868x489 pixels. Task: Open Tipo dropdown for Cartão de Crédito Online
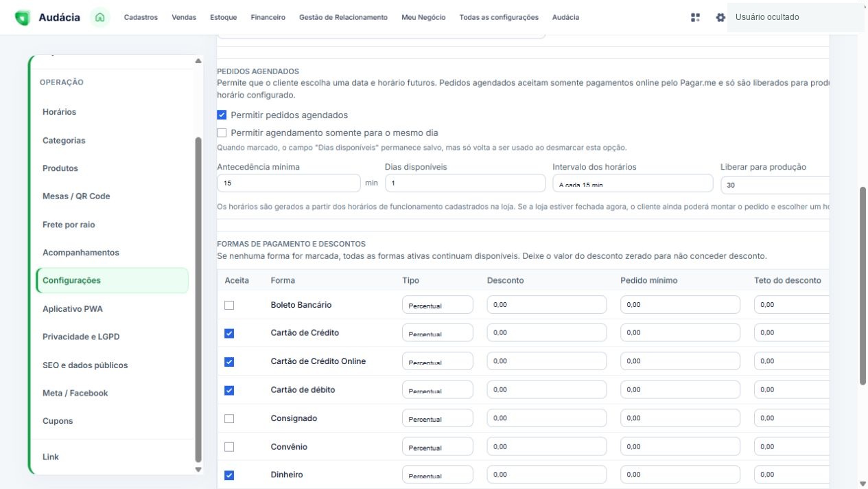pos(438,361)
